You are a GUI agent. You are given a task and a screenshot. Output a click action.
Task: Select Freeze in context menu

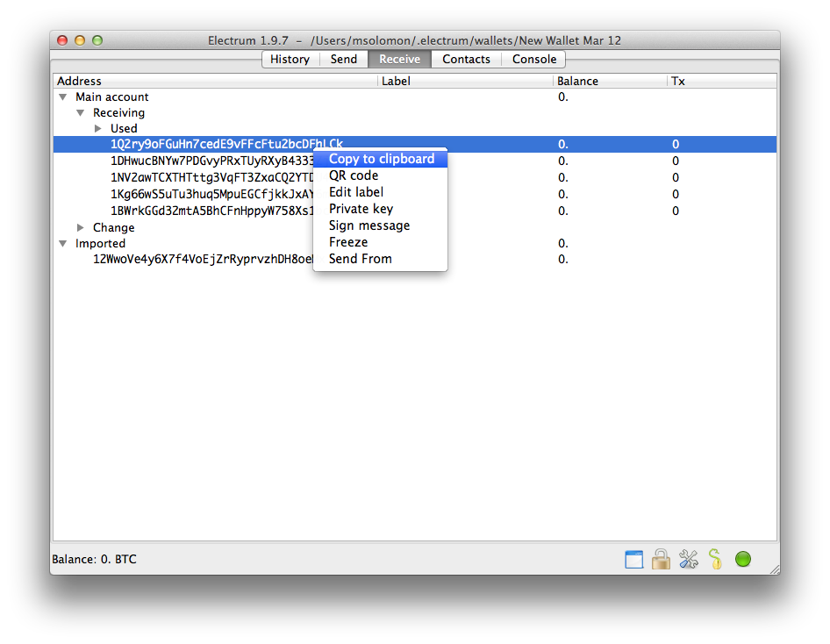click(381, 242)
